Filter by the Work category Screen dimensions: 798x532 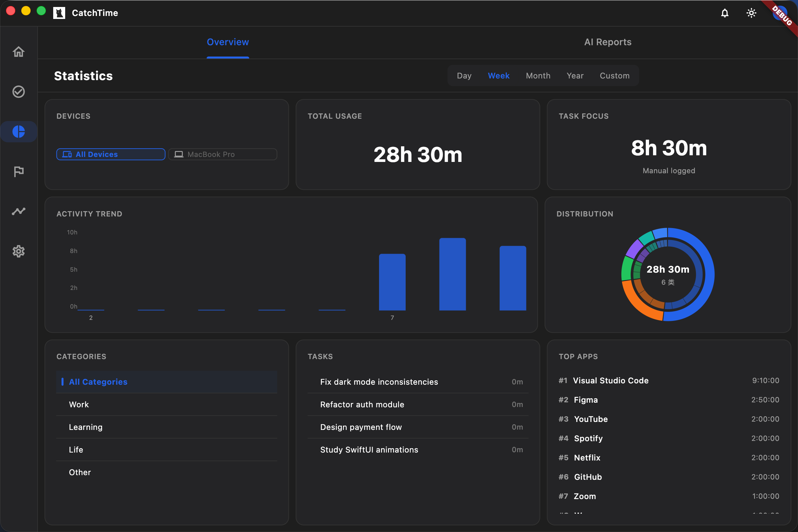tap(79, 404)
